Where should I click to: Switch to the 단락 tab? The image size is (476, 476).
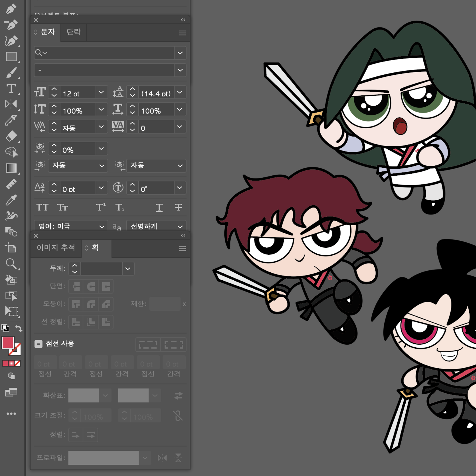74,32
